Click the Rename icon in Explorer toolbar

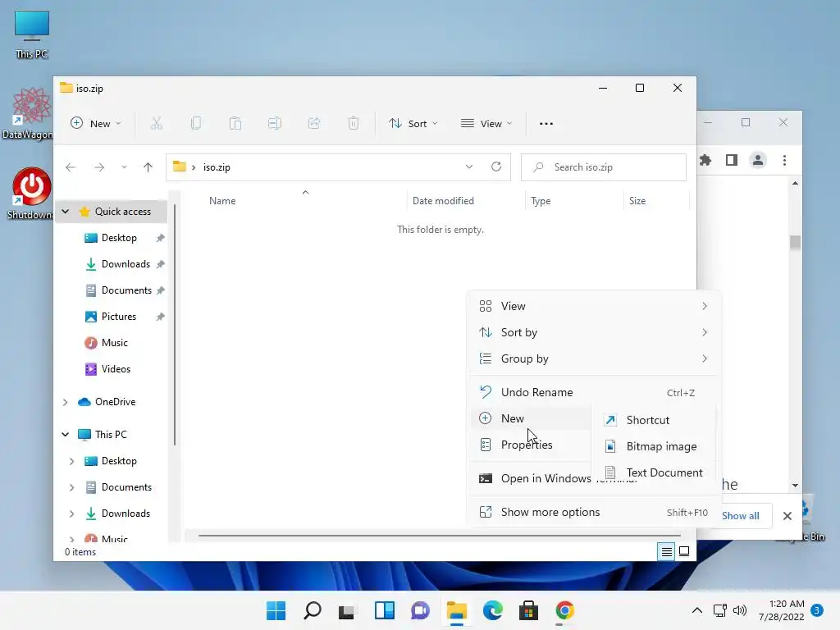(x=275, y=124)
